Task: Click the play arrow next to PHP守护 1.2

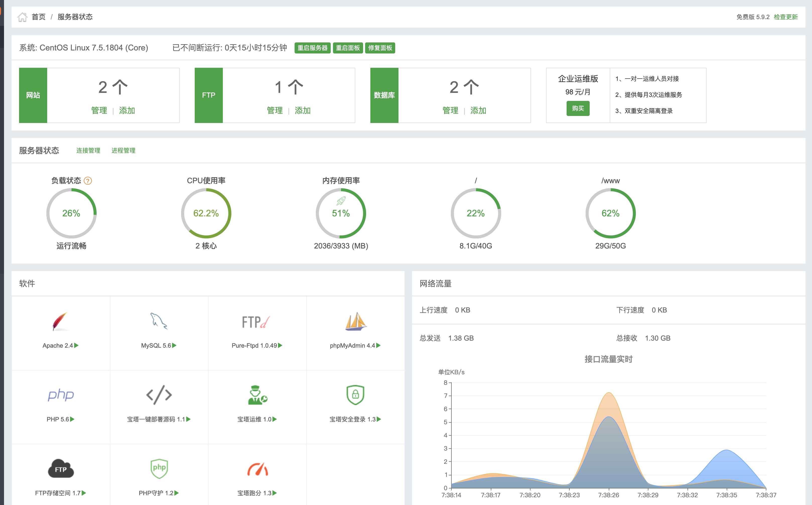Action: pyautogui.click(x=177, y=493)
